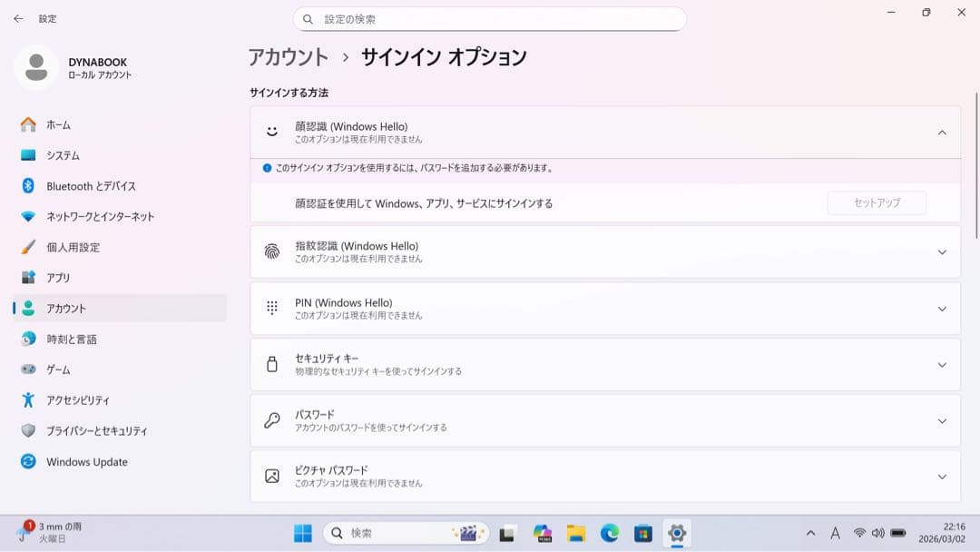The width and height of the screenshot is (980, 552).
Task: Click the vertical scrollbar on right
Action: [976, 165]
